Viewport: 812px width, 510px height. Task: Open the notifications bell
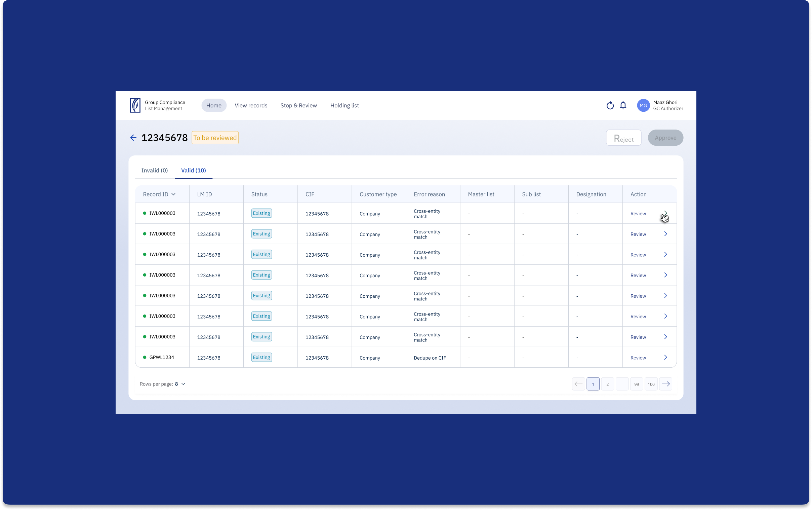[x=623, y=106]
